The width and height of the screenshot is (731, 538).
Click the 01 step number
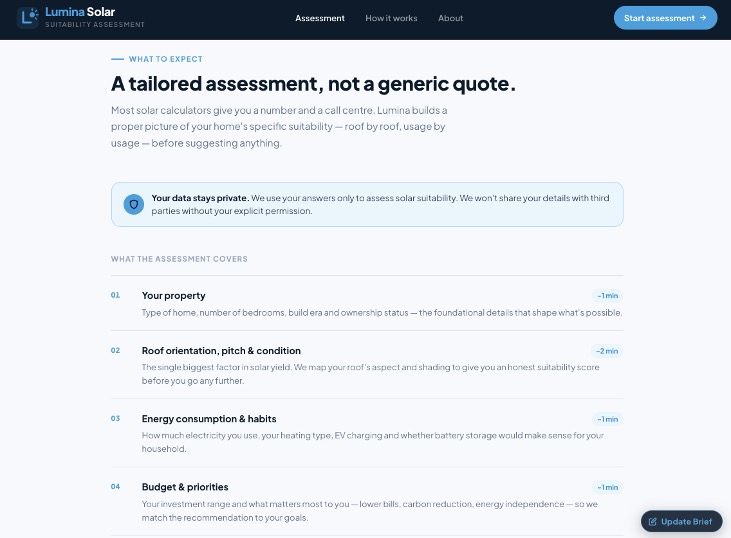pyautogui.click(x=115, y=295)
